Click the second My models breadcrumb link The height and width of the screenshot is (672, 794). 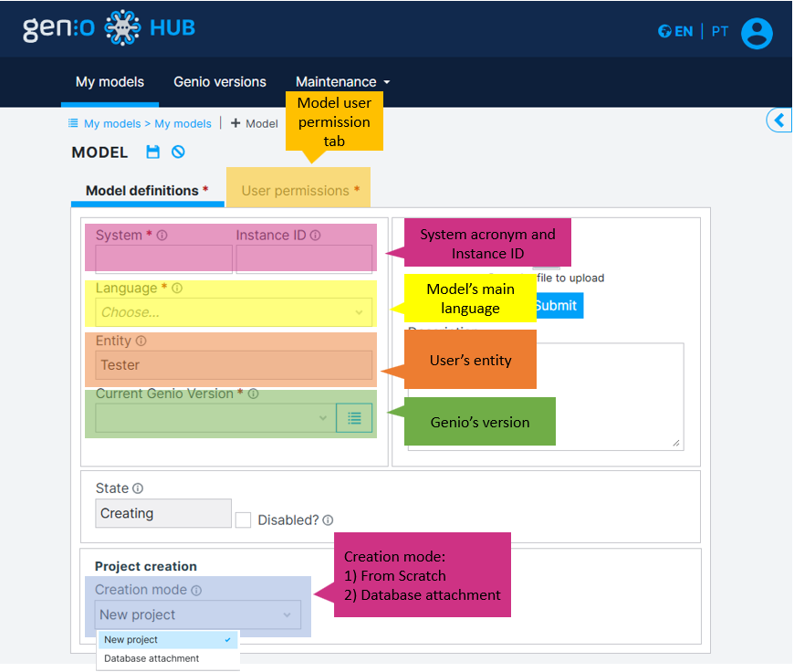183,123
